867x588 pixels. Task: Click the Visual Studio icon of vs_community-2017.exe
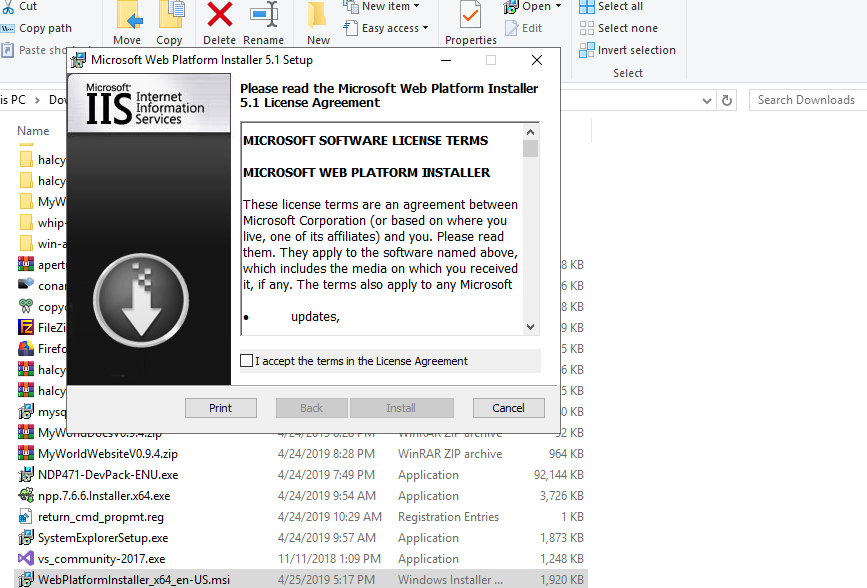click(x=25, y=559)
